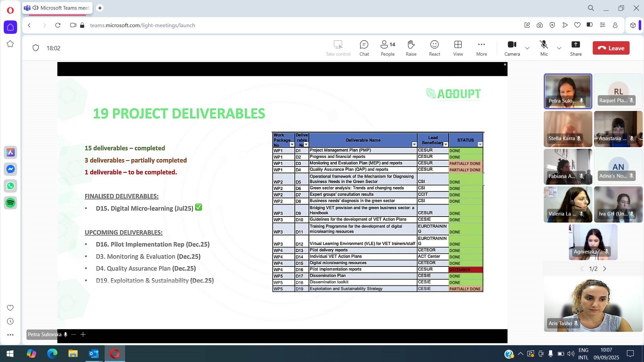Screen dimensions: 644x362
Task: Toggle Opera battery saver icon
Action: point(590,25)
